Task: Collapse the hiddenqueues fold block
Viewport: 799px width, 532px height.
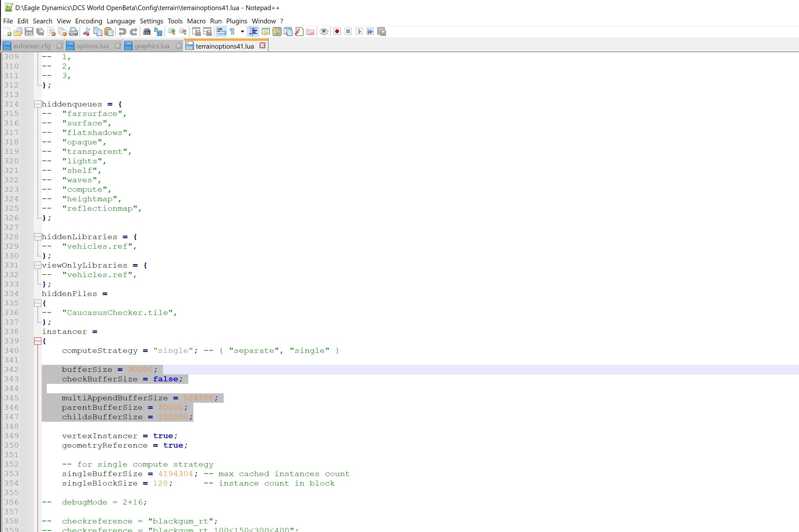Action: pos(38,104)
